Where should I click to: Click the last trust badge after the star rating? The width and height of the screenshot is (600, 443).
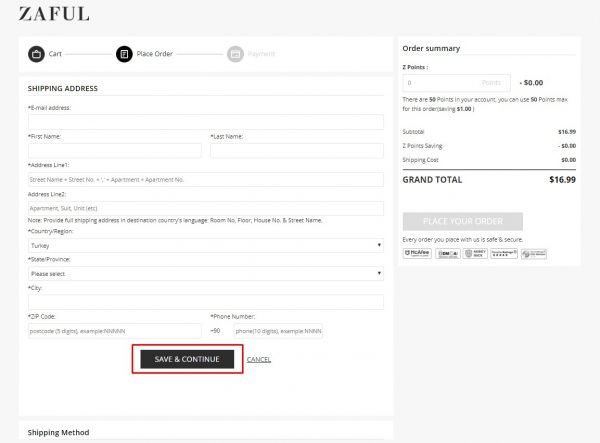coord(533,253)
